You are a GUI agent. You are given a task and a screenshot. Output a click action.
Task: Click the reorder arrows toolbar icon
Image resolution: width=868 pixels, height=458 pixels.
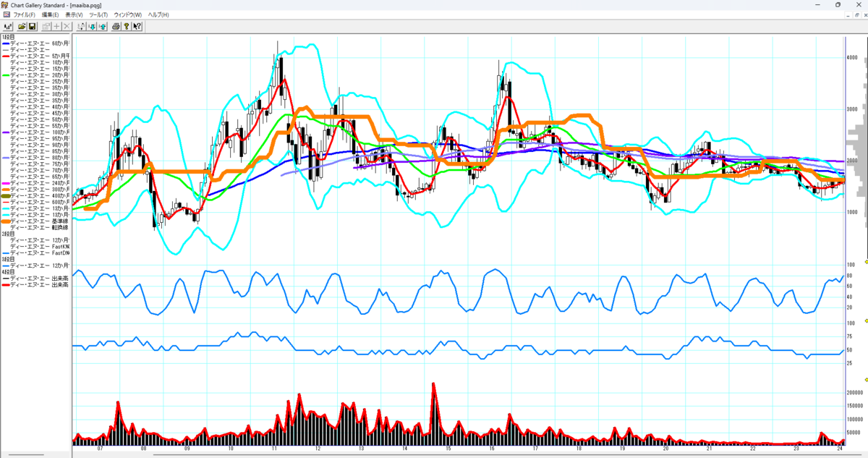point(81,26)
